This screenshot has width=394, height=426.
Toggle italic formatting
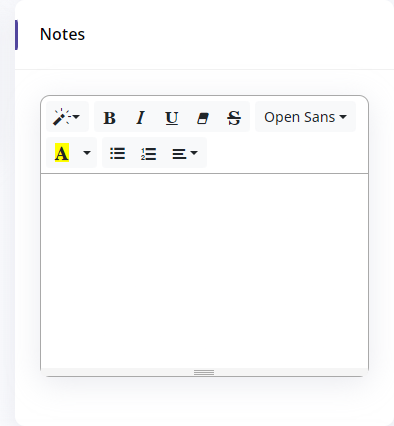click(x=140, y=117)
